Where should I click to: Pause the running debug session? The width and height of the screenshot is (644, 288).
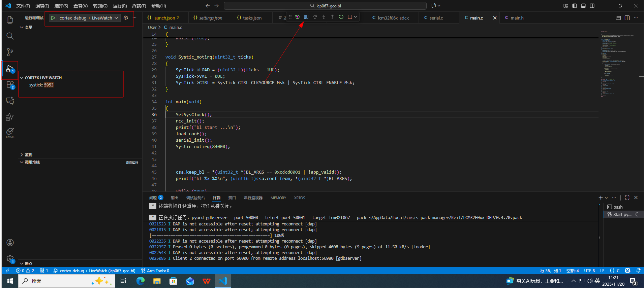pyautogui.click(x=306, y=17)
